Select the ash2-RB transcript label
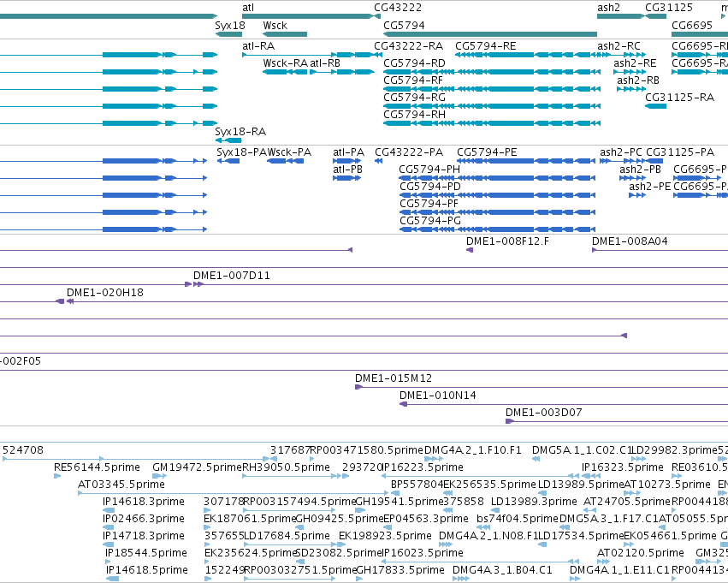The height and width of the screenshot is (583, 728). [x=638, y=80]
